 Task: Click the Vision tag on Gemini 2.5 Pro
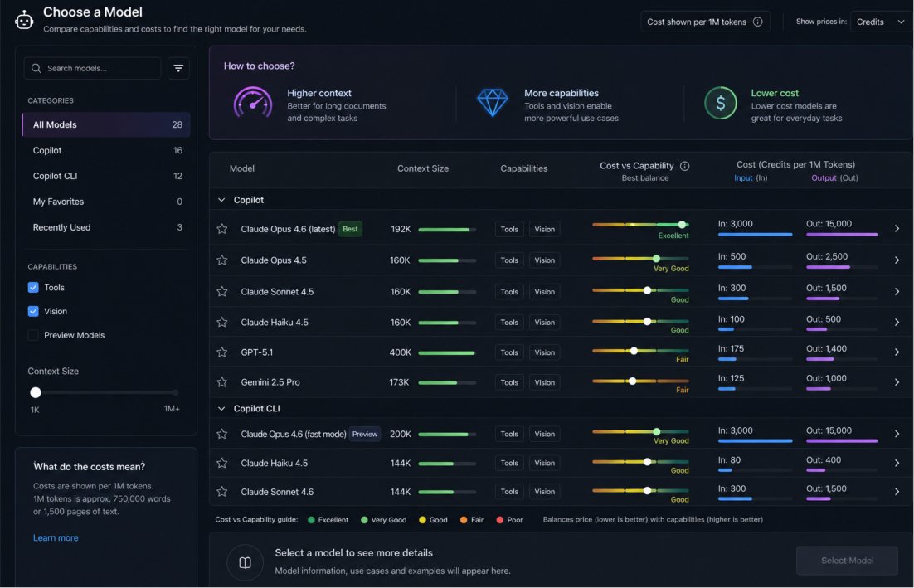[x=544, y=382]
